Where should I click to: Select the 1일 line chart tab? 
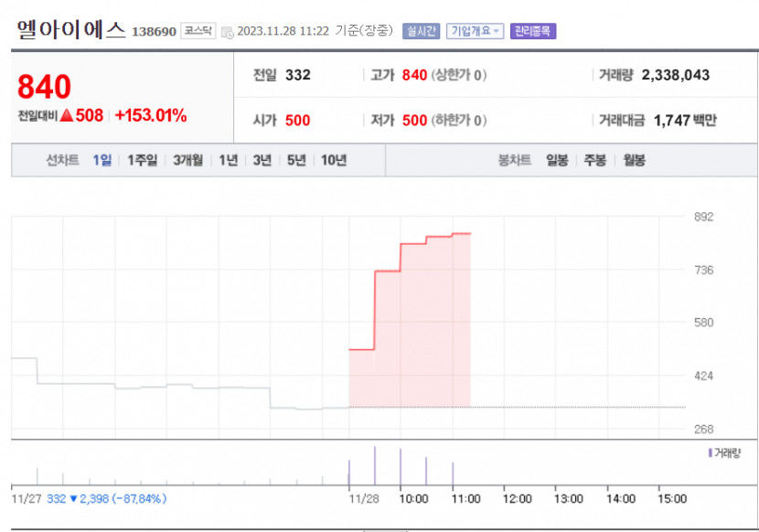click(102, 160)
